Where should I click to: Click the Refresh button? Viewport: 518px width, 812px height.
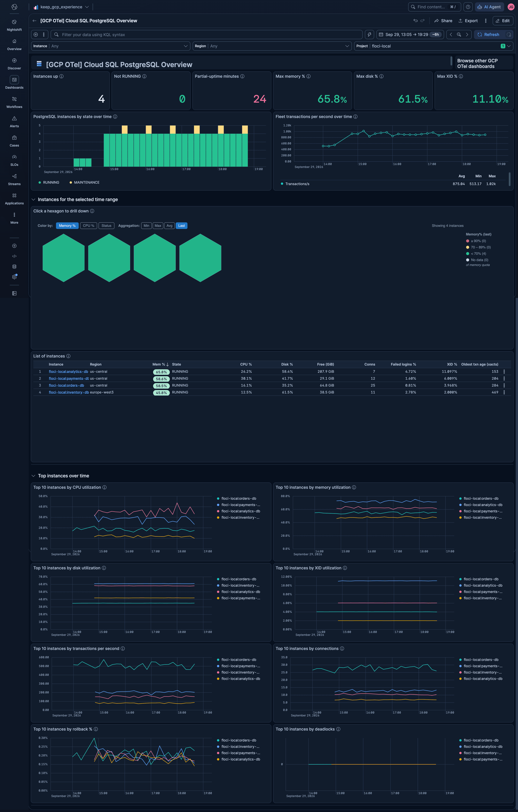(x=488, y=34)
